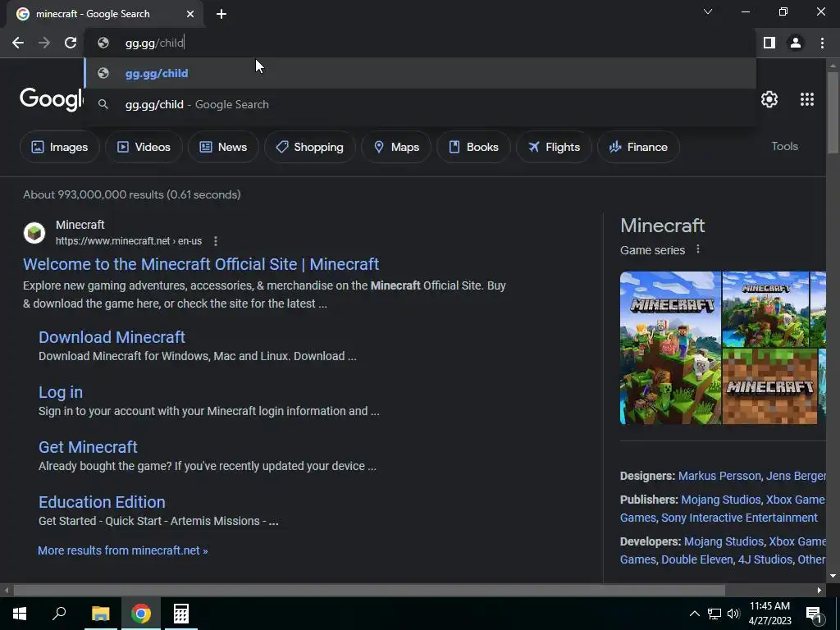Open the Log in sitelink

coord(61,392)
